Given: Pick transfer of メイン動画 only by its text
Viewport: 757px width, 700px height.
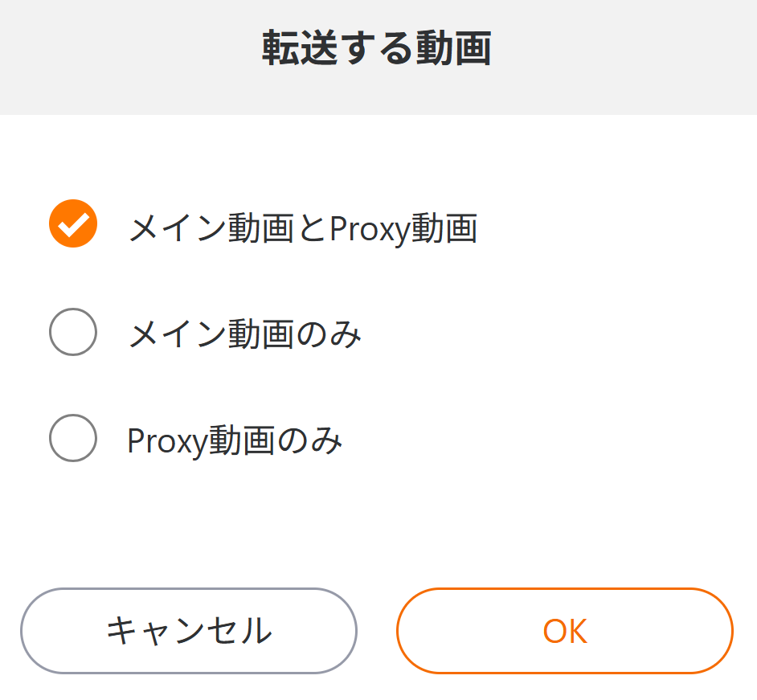Looking at the screenshot, I should 244,334.
